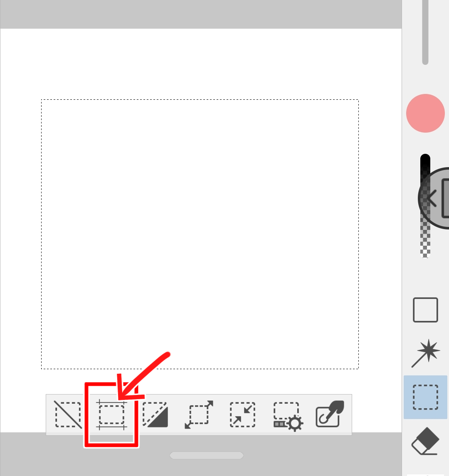449x476 pixels.
Task: Tap the gray pill handle below the launcher
Action: (207, 455)
